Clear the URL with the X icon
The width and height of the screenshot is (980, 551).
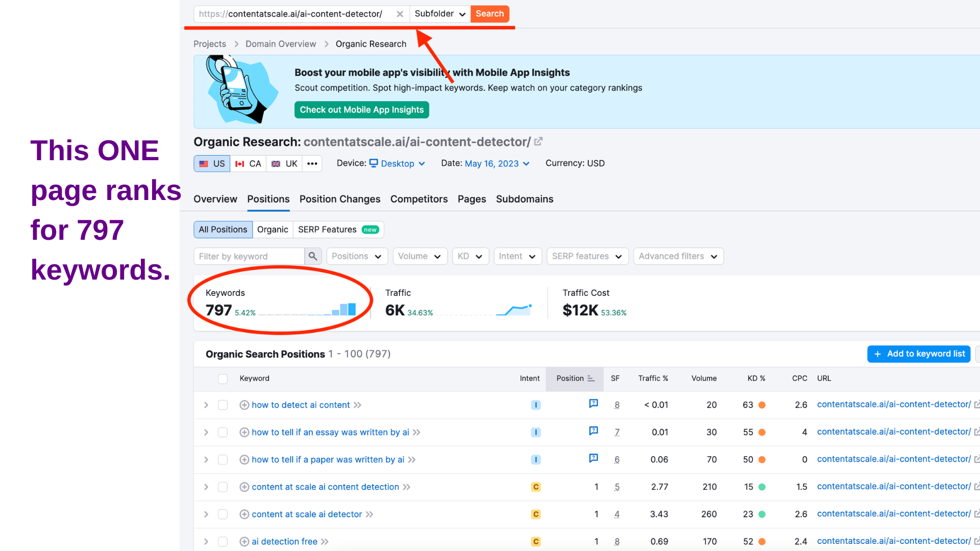(400, 14)
